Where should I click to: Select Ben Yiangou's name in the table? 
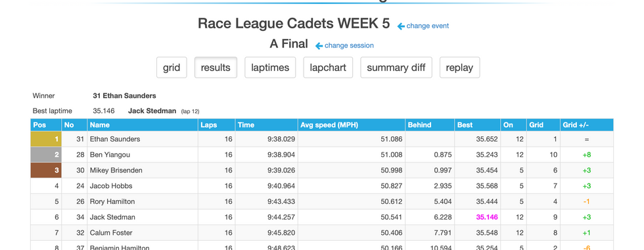pyautogui.click(x=109, y=155)
